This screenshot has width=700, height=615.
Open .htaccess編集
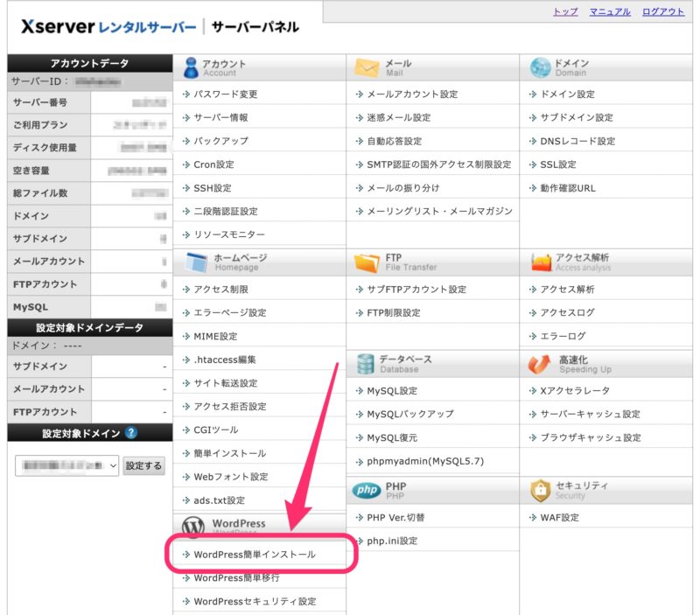(x=225, y=360)
